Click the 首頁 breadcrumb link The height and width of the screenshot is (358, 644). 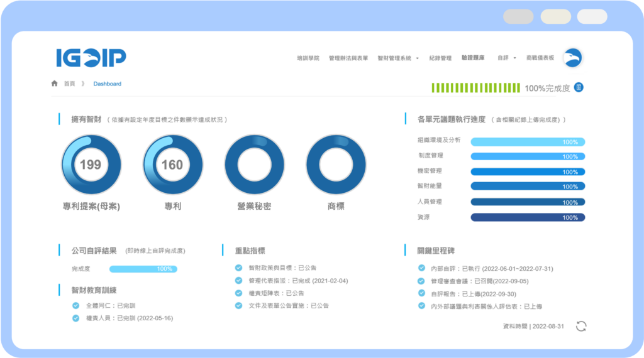coord(69,84)
